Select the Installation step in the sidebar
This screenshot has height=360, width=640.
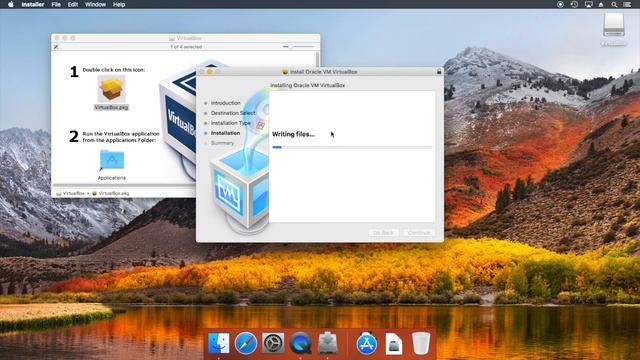(225, 133)
